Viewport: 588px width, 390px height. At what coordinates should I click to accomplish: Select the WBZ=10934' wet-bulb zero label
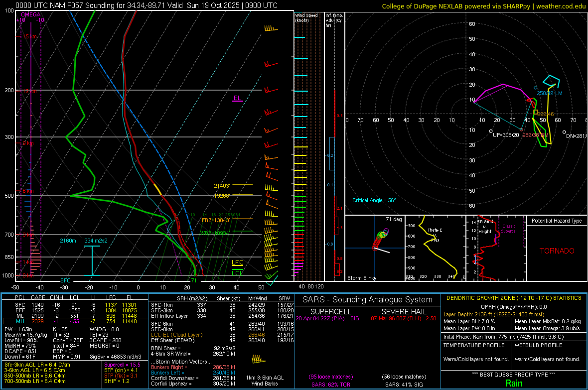214,233
